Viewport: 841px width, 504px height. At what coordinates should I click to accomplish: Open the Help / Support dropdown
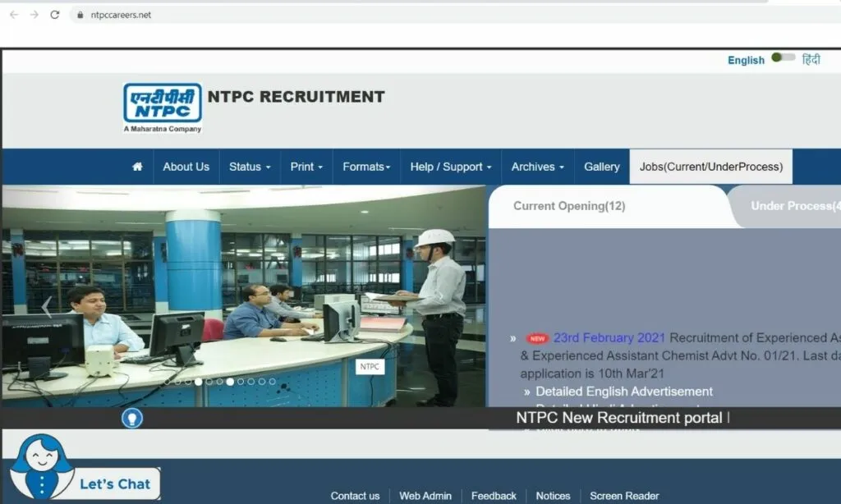pos(450,167)
